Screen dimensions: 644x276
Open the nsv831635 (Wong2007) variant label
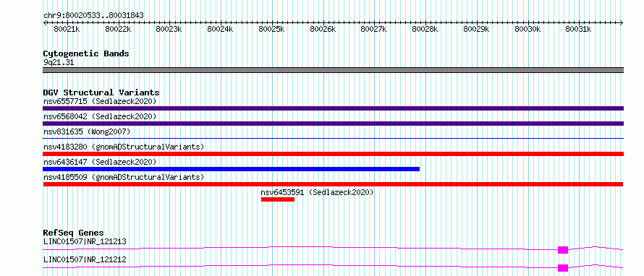tap(87, 131)
